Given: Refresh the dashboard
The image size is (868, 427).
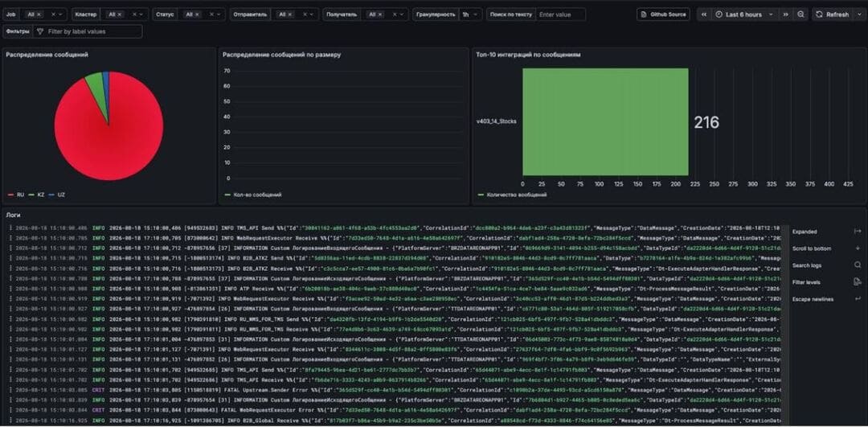Looking at the screenshot, I should (832, 14).
